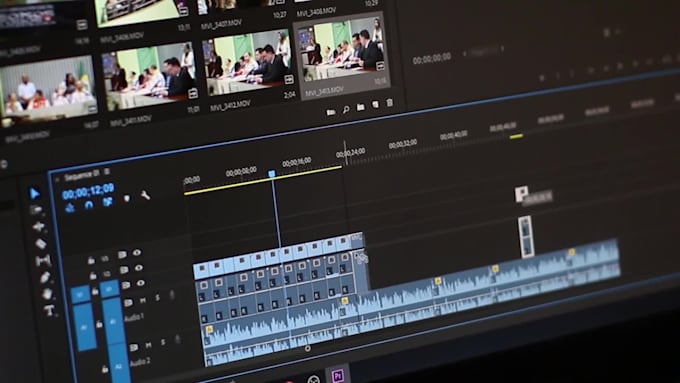Solo Audio 2 track with S
The image size is (680, 383).
tap(163, 342)
